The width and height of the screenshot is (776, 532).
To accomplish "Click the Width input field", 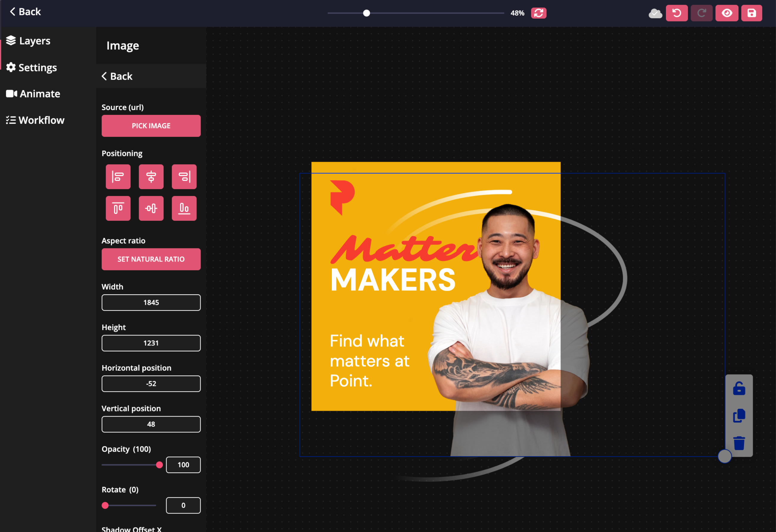I will pos(151,302).
